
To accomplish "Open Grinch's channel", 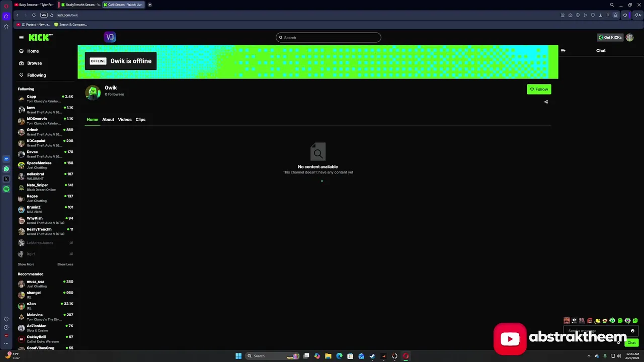I will pos(45,132).
